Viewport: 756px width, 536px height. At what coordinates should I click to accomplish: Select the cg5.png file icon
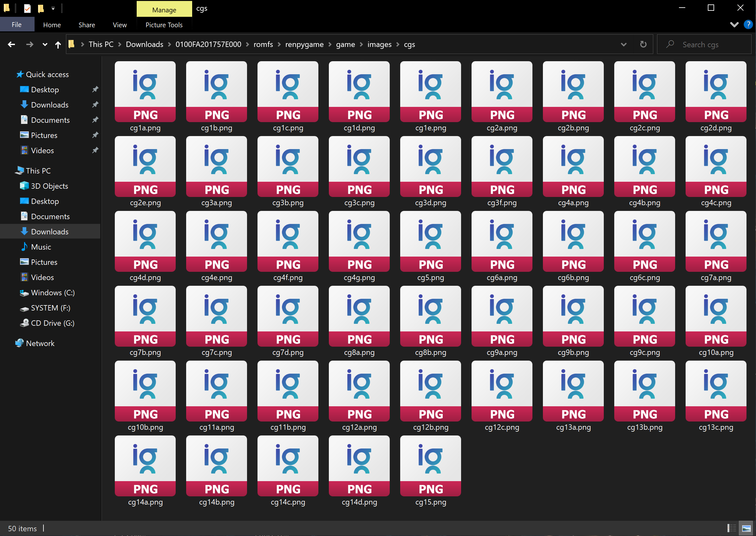click(431, 241)
